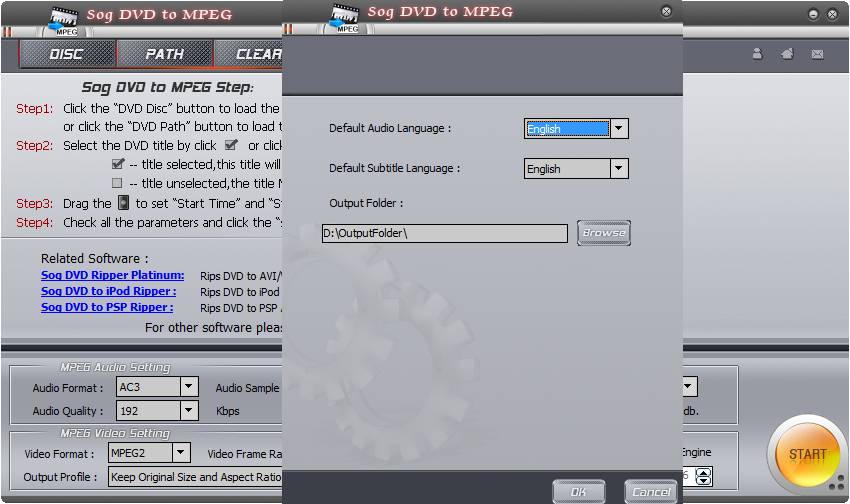Close the main Sog DVD to MPEG window
The height and width of the screenshot is (504, 850).
(x=832, y=15)
